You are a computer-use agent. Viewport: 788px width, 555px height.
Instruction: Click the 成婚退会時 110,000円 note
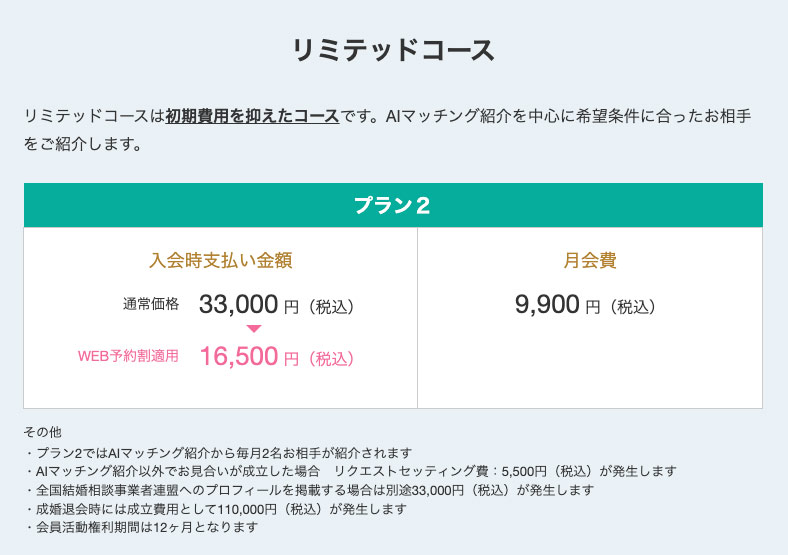click(214, 508)
